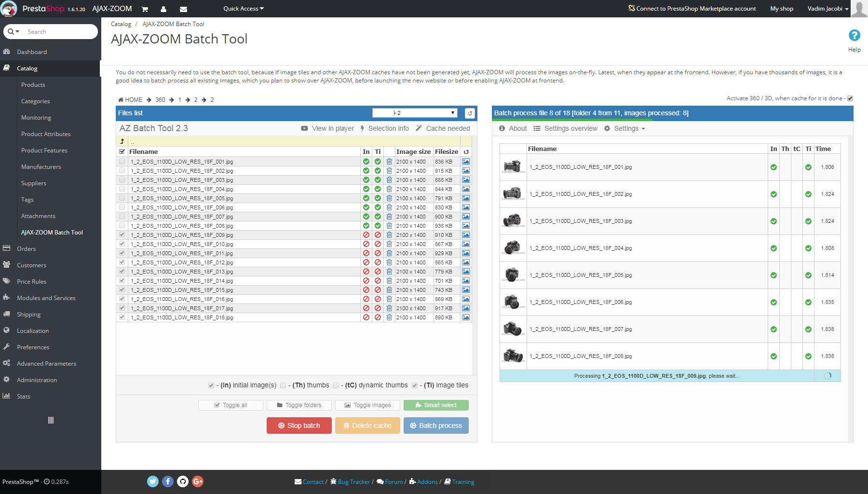Check the box for 1_2_EOS_1100D_LOW_RES_18F_001.jpg
868x494 pixels.
(122, 162)
